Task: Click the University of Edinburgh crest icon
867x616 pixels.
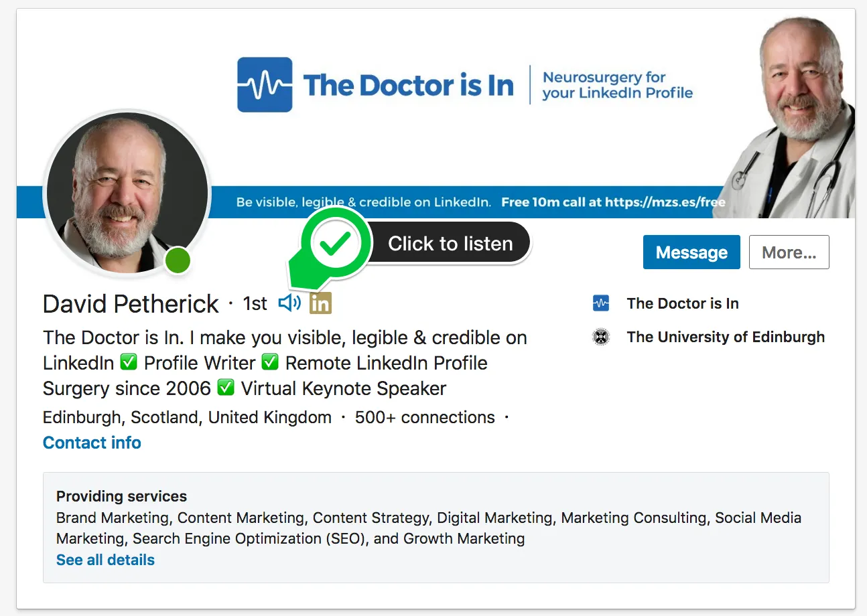Action: [601, 337]
